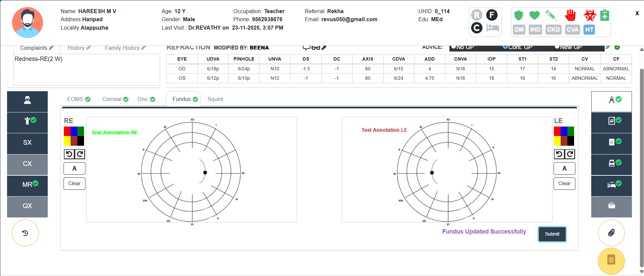Clear the RE fundus drawing

[74, 183]
